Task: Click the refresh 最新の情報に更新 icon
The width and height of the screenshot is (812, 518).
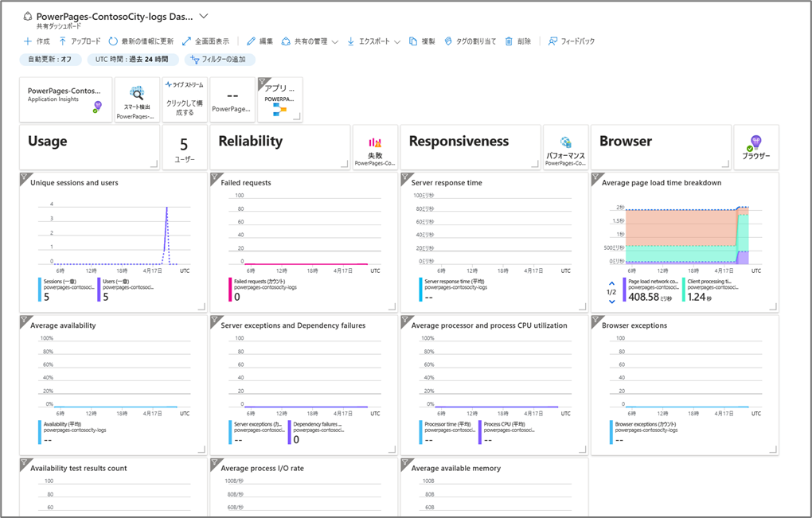Action: pyautogui.click(x=113, y=41)
